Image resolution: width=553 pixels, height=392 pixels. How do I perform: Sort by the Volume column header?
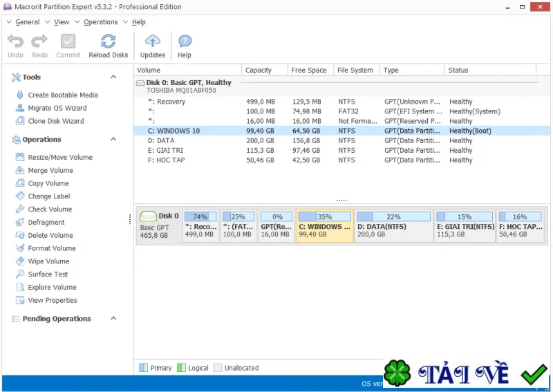(x=188, y=70)
